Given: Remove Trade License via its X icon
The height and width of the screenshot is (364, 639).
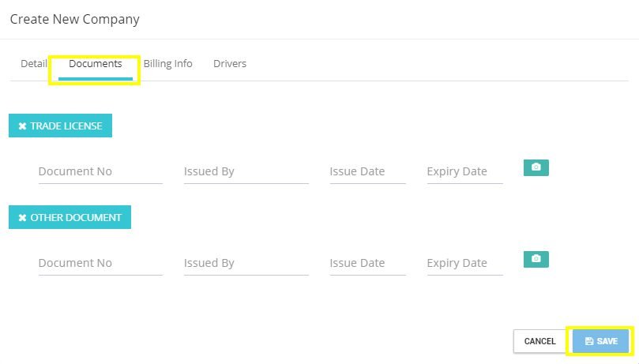Looking at the screenshot, I should pyautogui.click(x=22, y=126).
